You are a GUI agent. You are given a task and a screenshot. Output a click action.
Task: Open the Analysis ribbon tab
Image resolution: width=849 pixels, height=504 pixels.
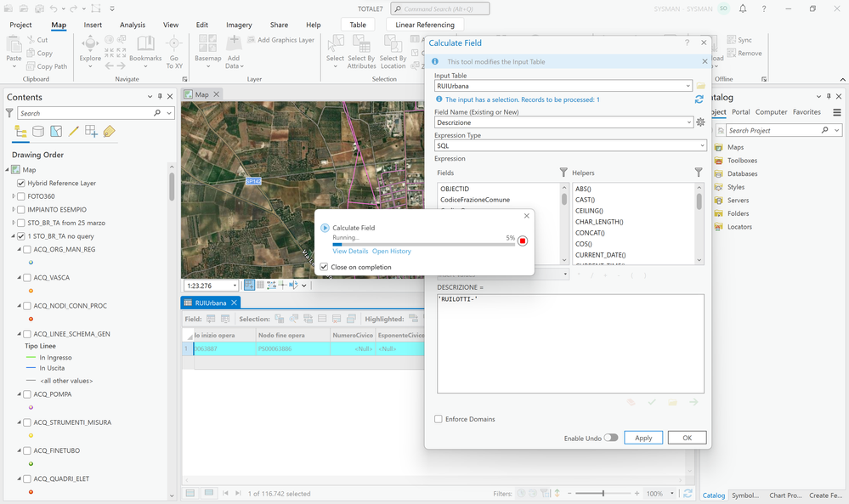[x=133, y=25]
